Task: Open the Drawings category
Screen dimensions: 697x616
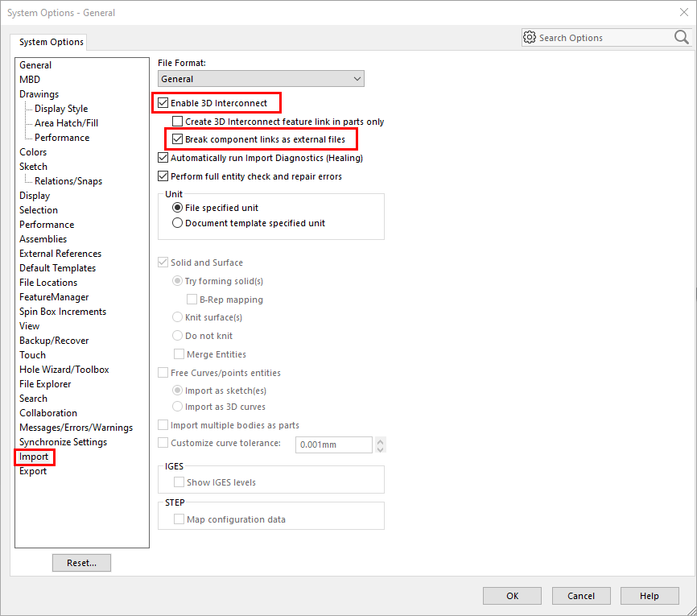Action: [39, 94]
